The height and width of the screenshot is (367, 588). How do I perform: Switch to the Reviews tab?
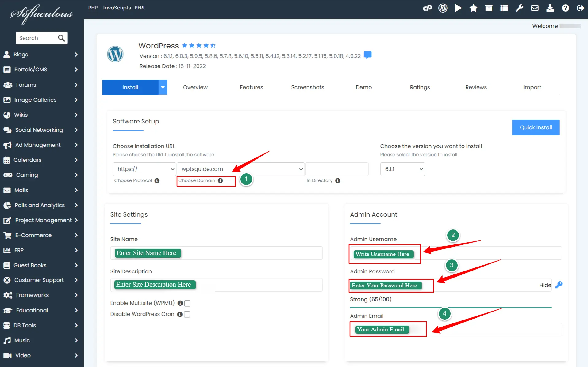[476, 87]
